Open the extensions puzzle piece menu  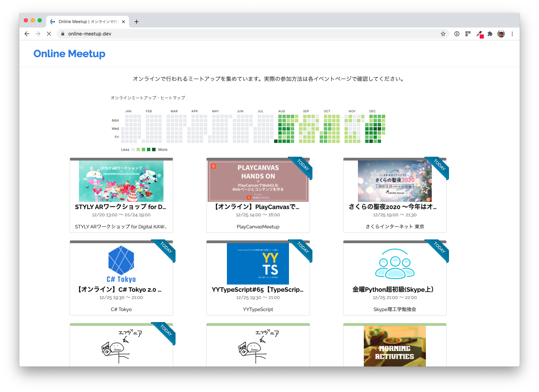coord(490,34)
